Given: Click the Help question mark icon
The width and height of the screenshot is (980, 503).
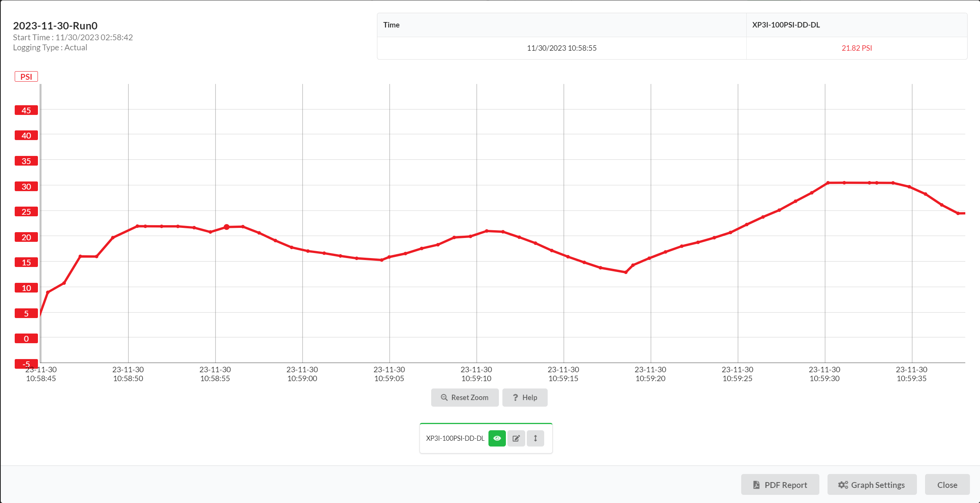Looking at the screenshot, I should click(515, 397).
